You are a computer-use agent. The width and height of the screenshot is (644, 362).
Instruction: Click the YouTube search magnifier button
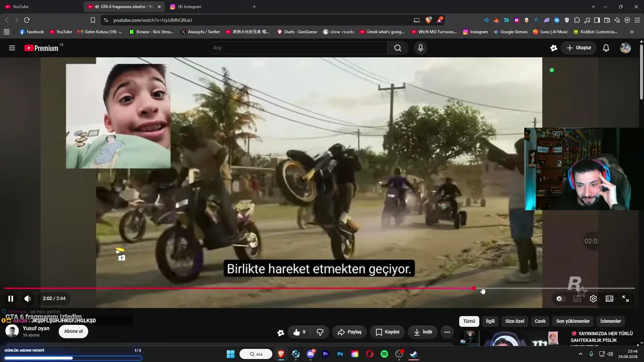pos(398,48)
